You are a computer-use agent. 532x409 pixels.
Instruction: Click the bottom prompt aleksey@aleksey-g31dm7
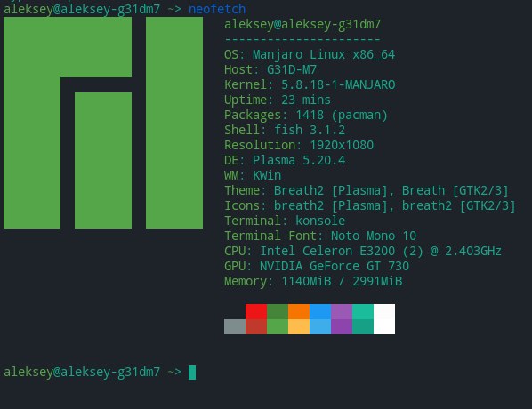82,372
